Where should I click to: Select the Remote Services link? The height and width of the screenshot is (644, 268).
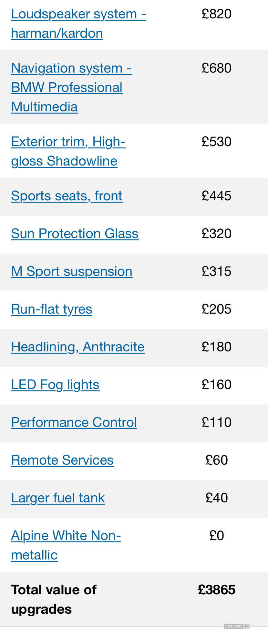click(x=62, y=460)
